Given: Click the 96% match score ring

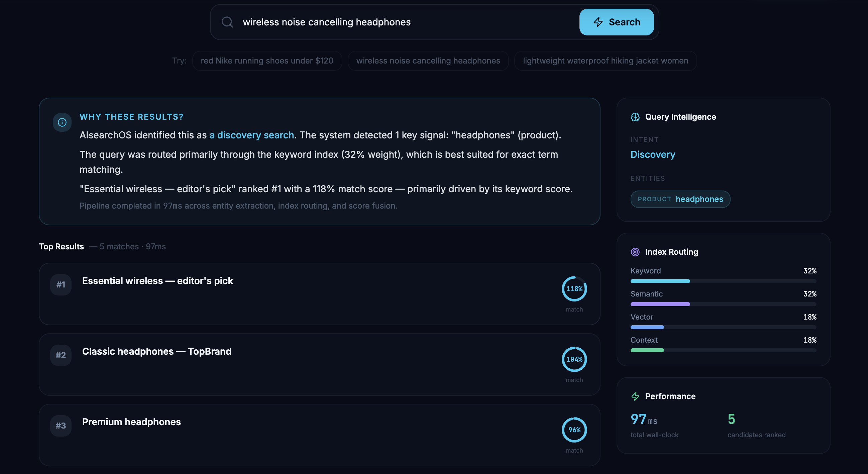Looking at the screenshot, I should coord(574,430).
